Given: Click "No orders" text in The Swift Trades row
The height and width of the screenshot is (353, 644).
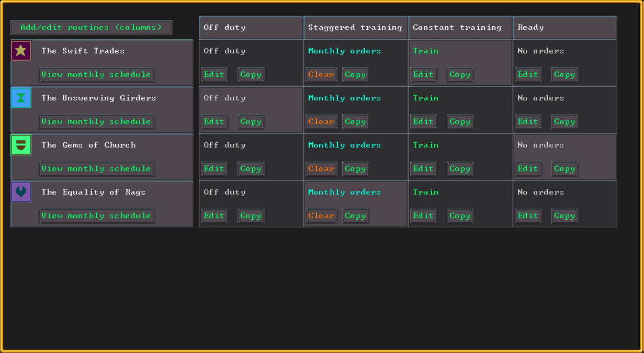Looking at the screenshot, I should point(541,51).
